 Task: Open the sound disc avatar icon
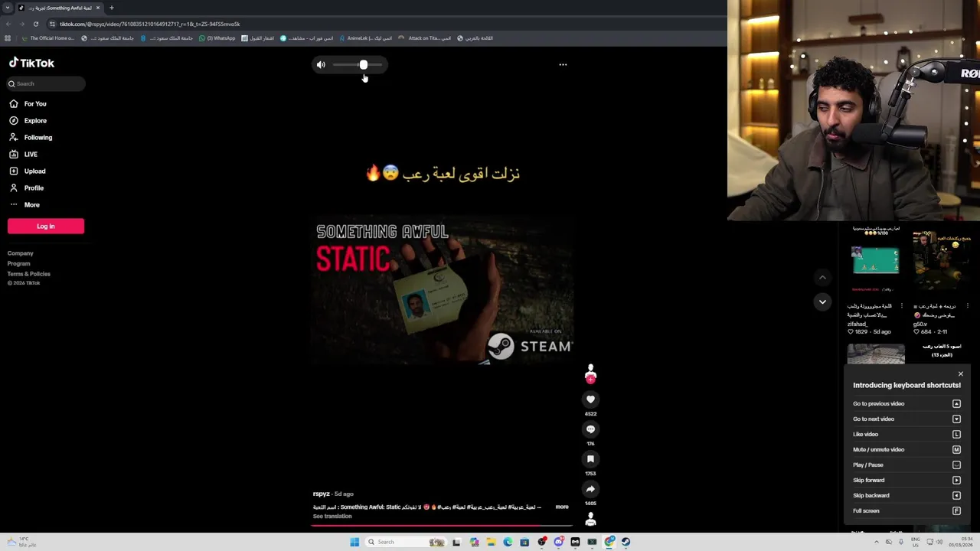pyautogui.click(x=590, y=520)
